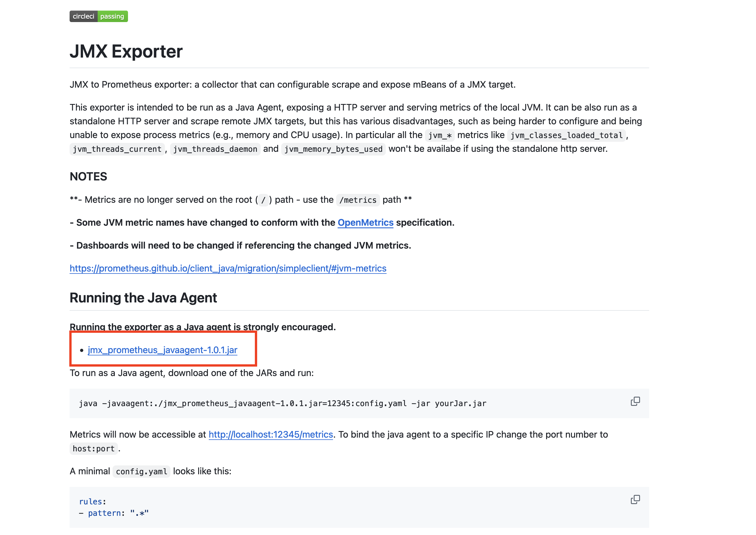Click the jvm_threads_current inline code
This screenshot has width=756, height=535.
(x=117, y=149)
